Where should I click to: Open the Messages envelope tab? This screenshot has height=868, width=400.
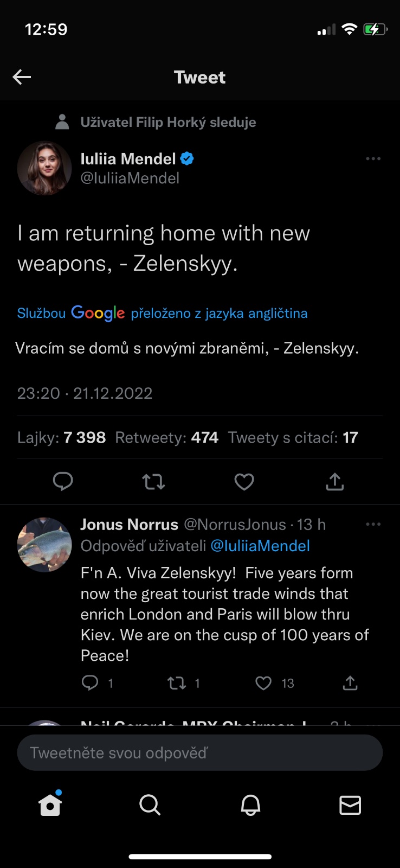(350, 805)
